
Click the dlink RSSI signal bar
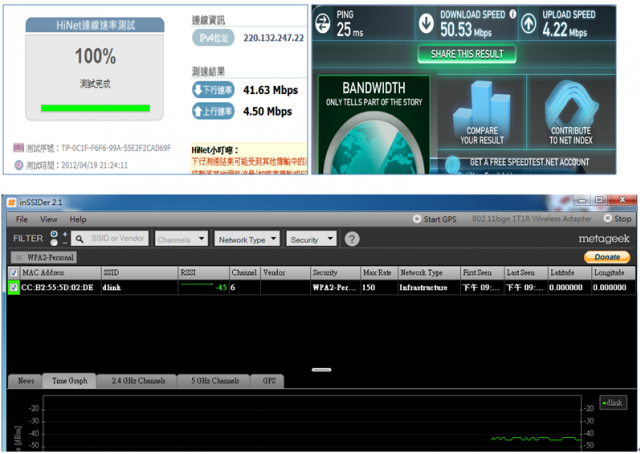click(197, 284)
